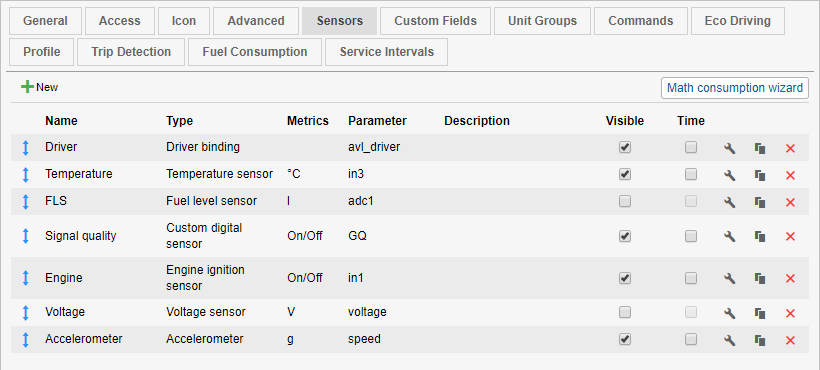
Task: Enable Visible checkbox for Voltage sensor
Action: coord(624,312)
